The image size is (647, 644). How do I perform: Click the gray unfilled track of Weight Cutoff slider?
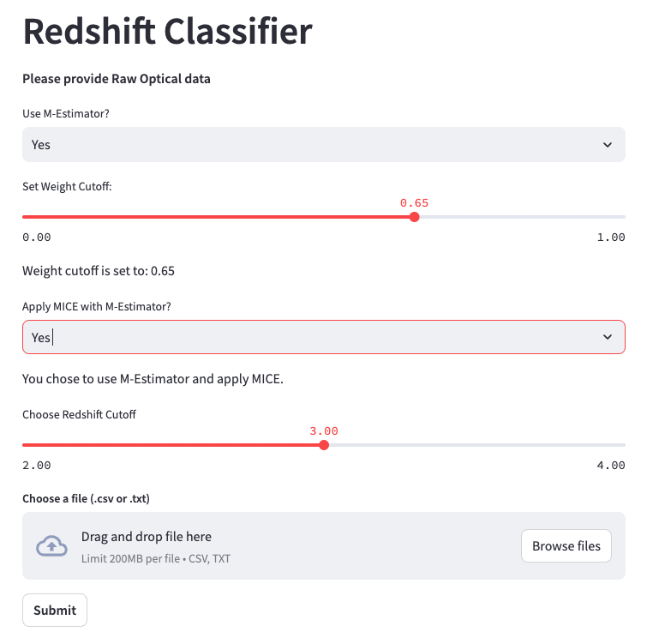523,217
